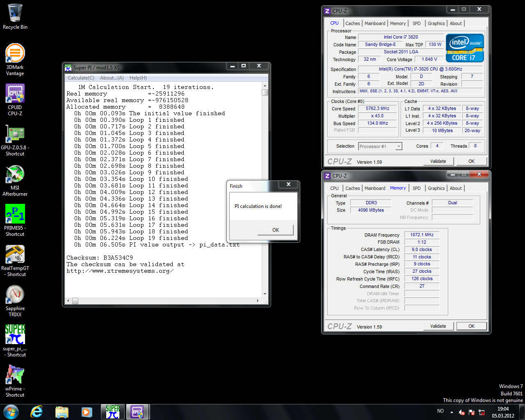Click the Intel Core i7 logo in CPU-Z
Screen dimensions: 525x420
465,48
